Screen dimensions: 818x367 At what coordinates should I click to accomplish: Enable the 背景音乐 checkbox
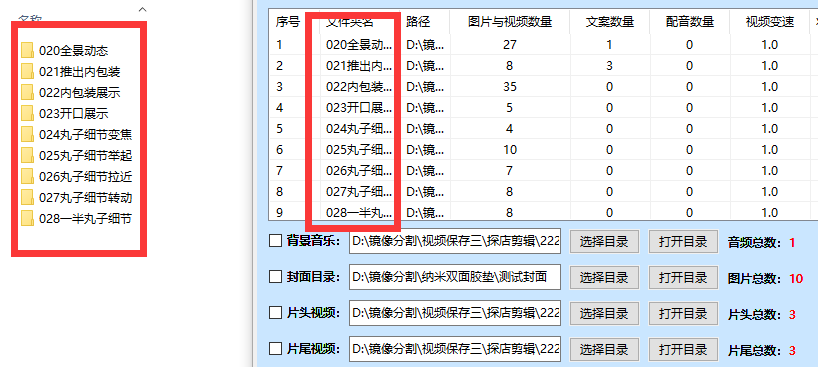pos(275,241)
